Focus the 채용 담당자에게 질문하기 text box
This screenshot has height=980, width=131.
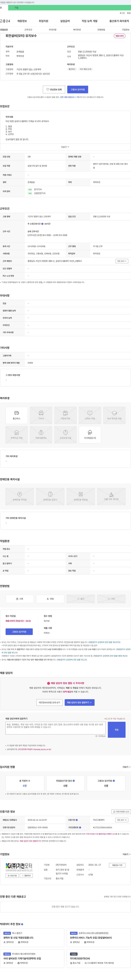pyautogui.click(x=55, y=728)
